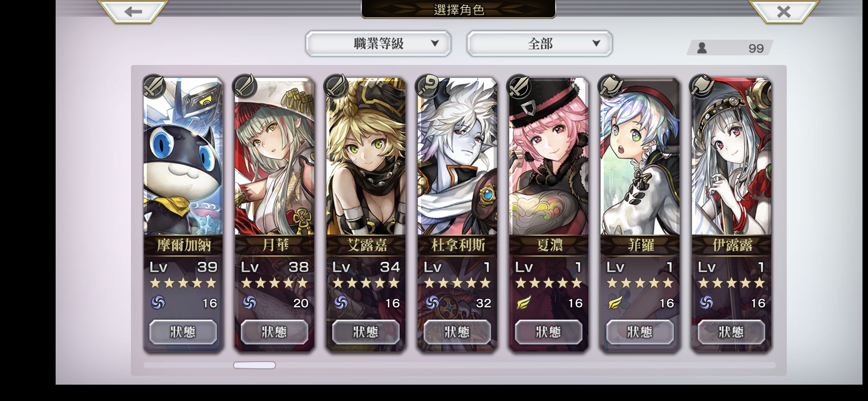Choose the 菲羅 character card
The height and width of the screenshot is (401, 868).
[x=640, y=215]
